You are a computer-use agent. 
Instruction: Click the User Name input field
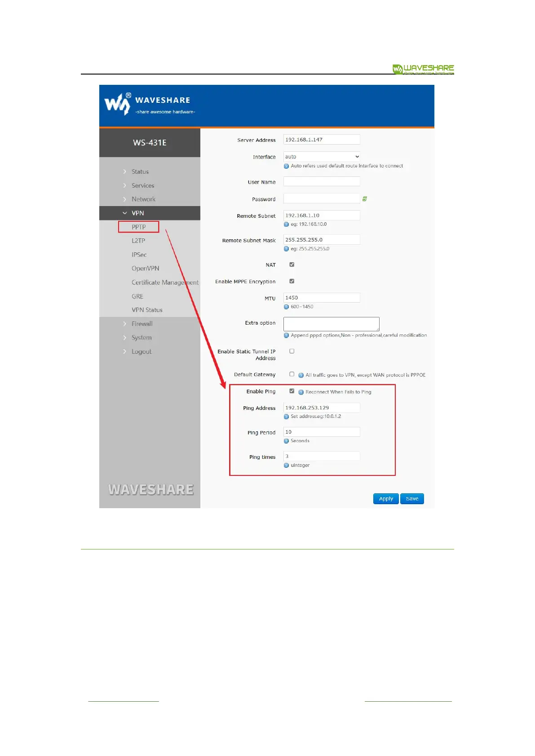[322, 181]
